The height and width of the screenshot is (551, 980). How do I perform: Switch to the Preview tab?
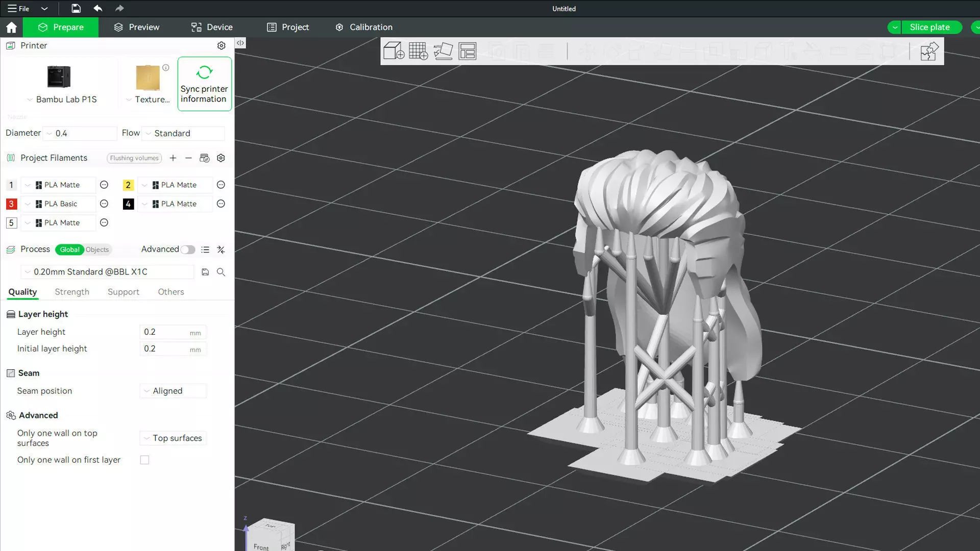click(136, 27)
